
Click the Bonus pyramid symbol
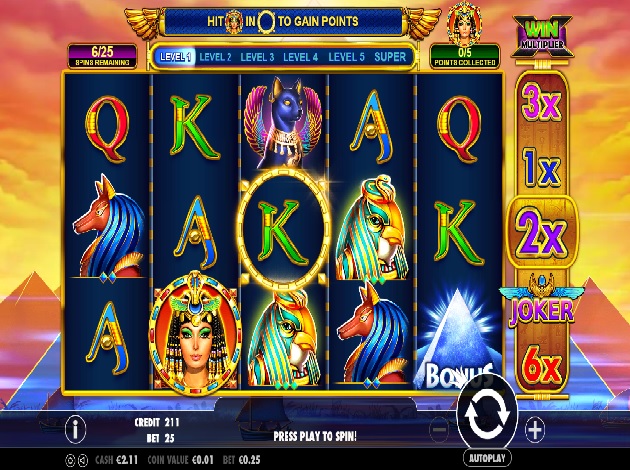(x=458, y=337)
